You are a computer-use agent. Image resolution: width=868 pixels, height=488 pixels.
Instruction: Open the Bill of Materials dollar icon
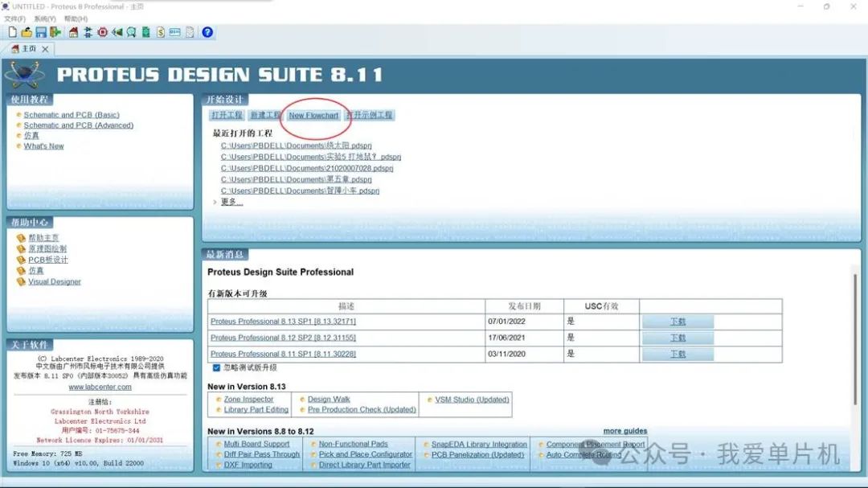[x=161, y=32]
